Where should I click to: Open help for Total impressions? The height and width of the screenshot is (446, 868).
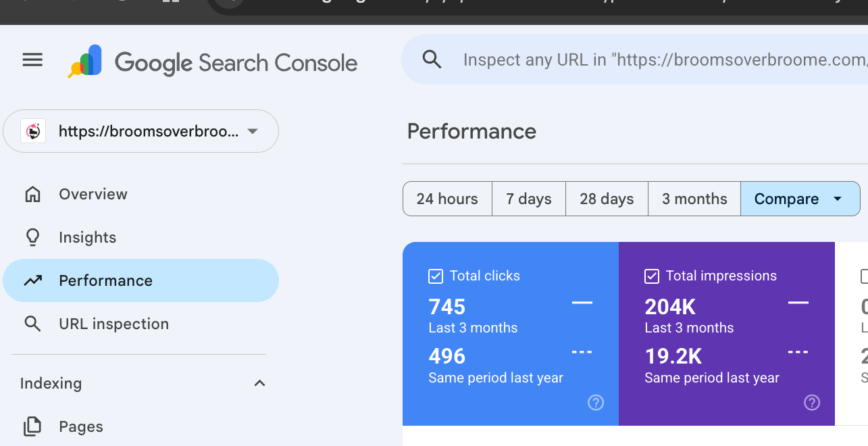tap(812, 403)
